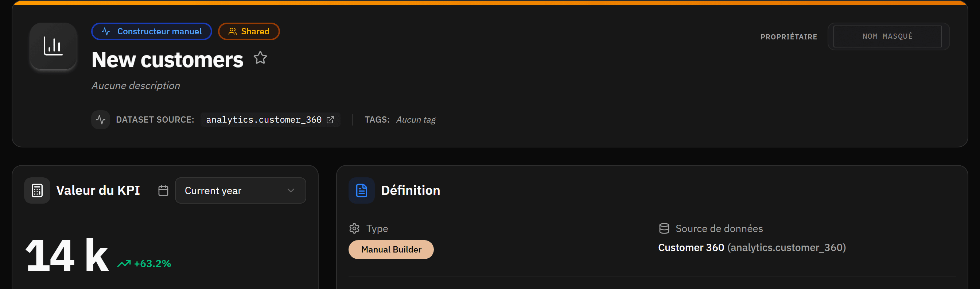The image size is (980, 289).
Task: Click the bar chart KPI icon tile
Action: click(53, 46)
